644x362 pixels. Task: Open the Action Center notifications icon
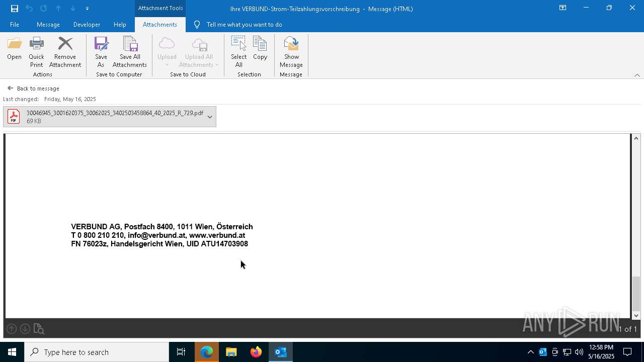click(627, 352)
